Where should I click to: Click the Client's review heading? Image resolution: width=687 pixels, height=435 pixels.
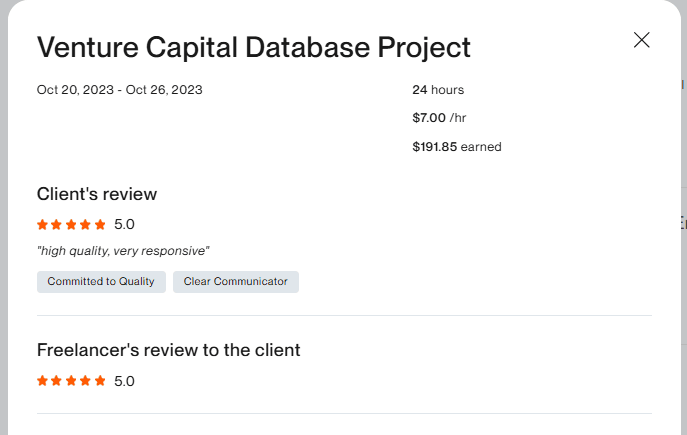pyautogui.click(x=97, y=194)
